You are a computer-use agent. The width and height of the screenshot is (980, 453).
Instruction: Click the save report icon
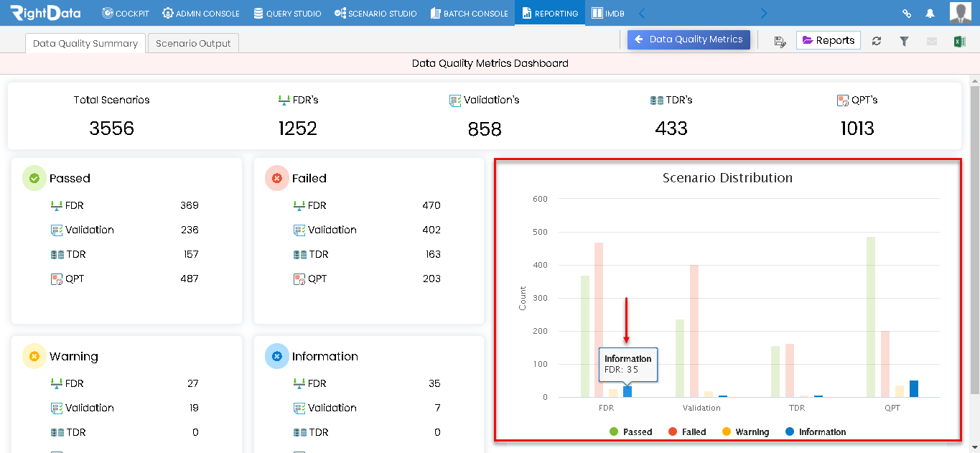pyautogui.click(x=780, y=41)
